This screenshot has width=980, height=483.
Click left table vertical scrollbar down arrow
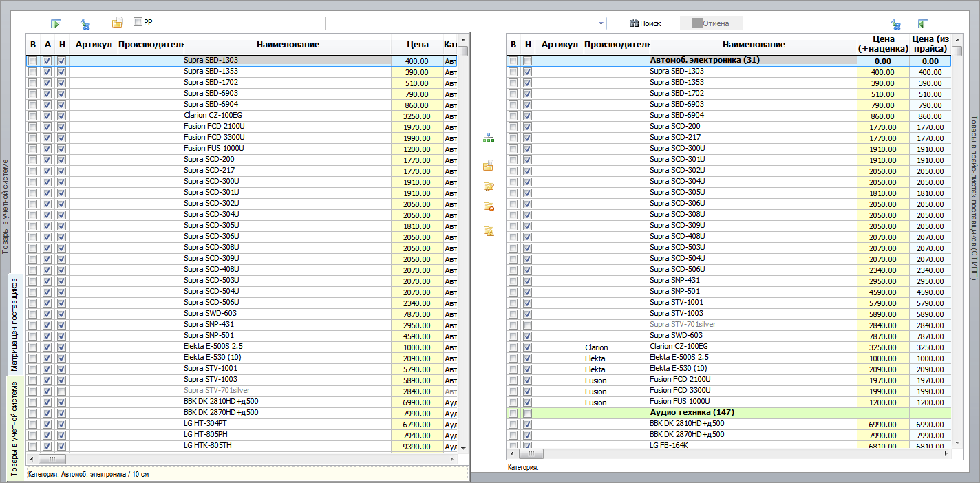coord(463,447)
